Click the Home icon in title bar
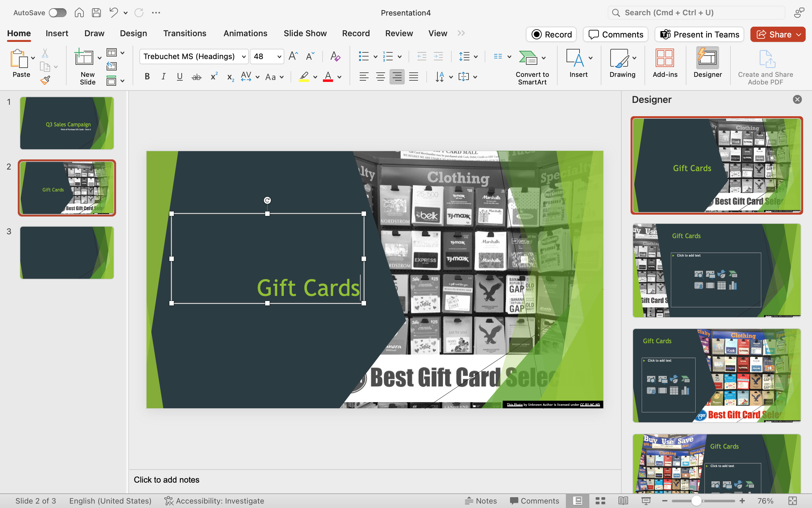Screen dimensions: 812x508 pyautogui.click(x=79, y=13)
